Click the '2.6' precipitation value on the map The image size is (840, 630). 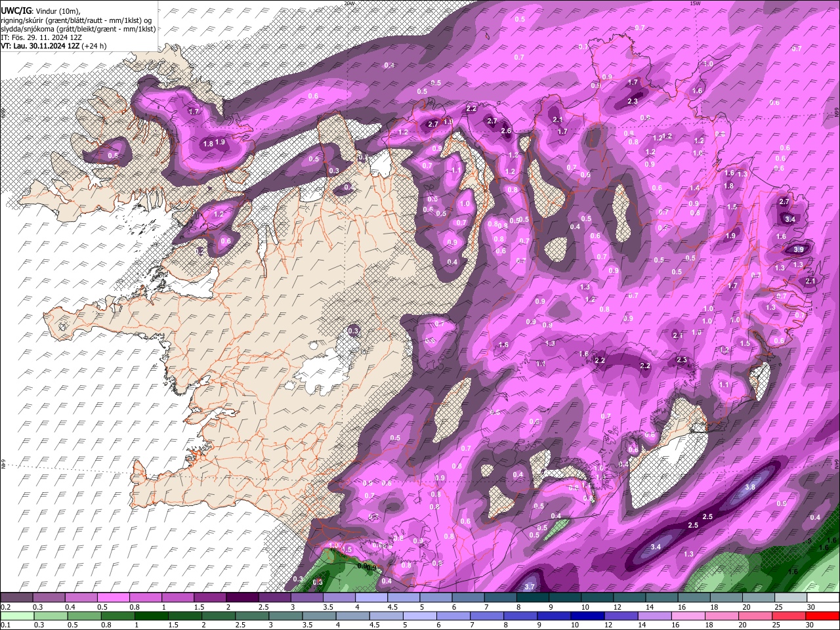pos(506,131)
